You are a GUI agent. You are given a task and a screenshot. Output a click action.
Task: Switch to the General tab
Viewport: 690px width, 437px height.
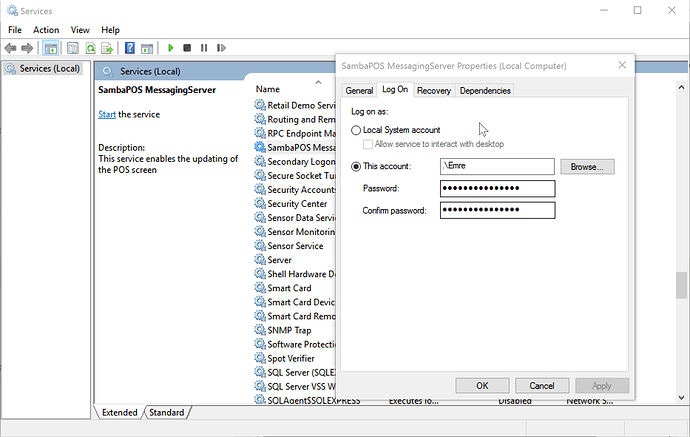pos(359,91)
